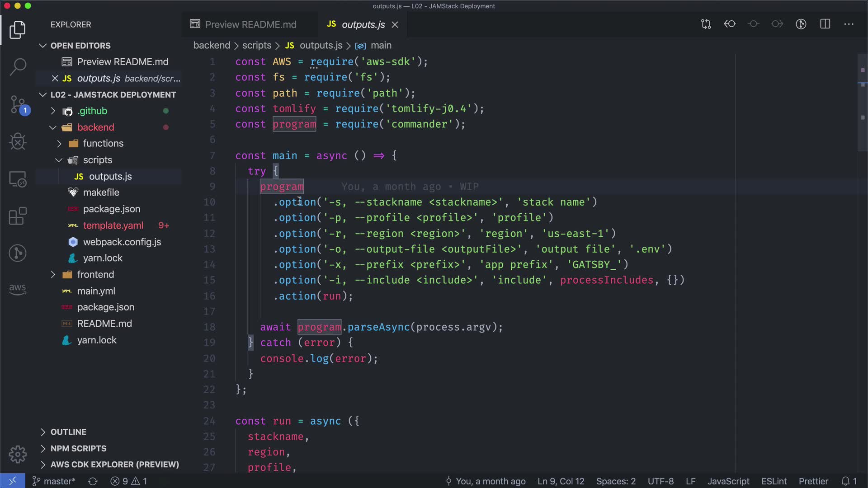Toggle ESLint status bar item
This screenshot has width=868, height=488.
[774, 481]
